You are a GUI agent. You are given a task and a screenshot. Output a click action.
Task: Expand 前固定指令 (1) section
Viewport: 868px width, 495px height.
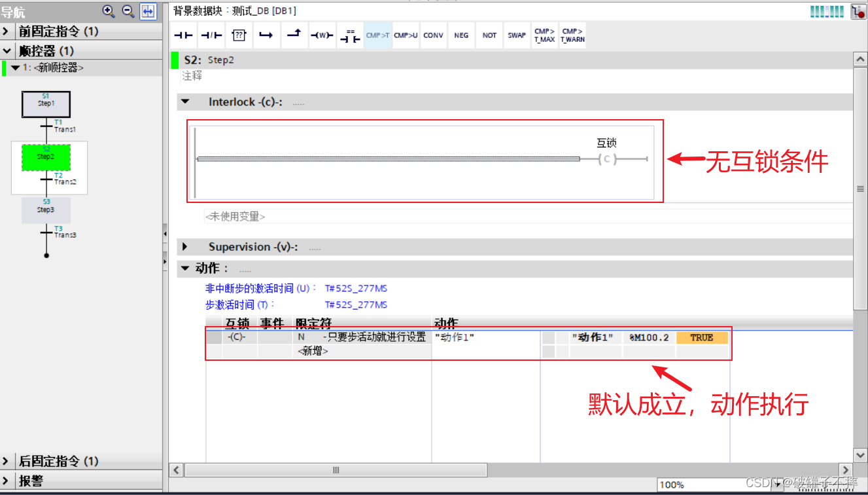pos(6,31)
